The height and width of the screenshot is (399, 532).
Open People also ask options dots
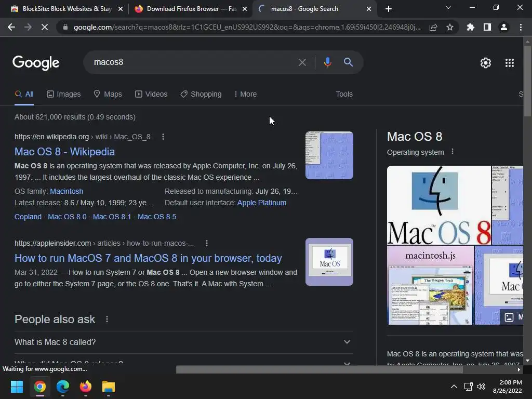(x=107, y=320)
